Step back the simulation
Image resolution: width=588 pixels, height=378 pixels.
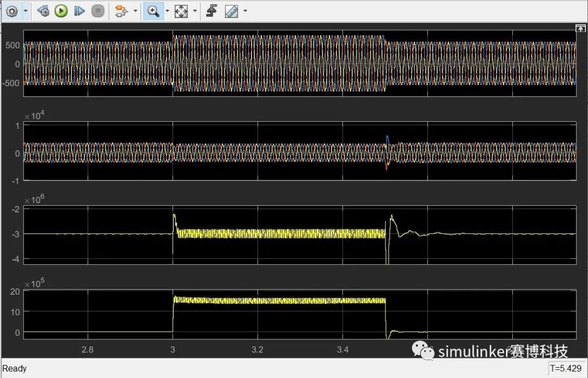point(44,11)
